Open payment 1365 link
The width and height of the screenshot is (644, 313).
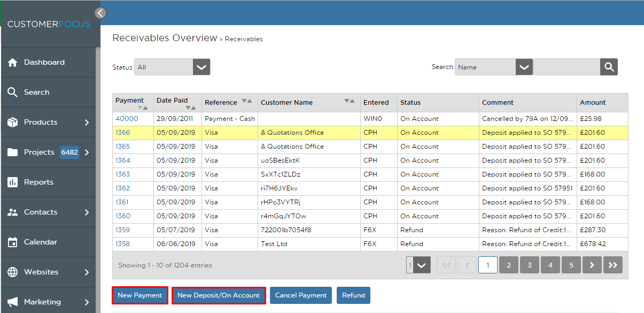pos(122,147)
